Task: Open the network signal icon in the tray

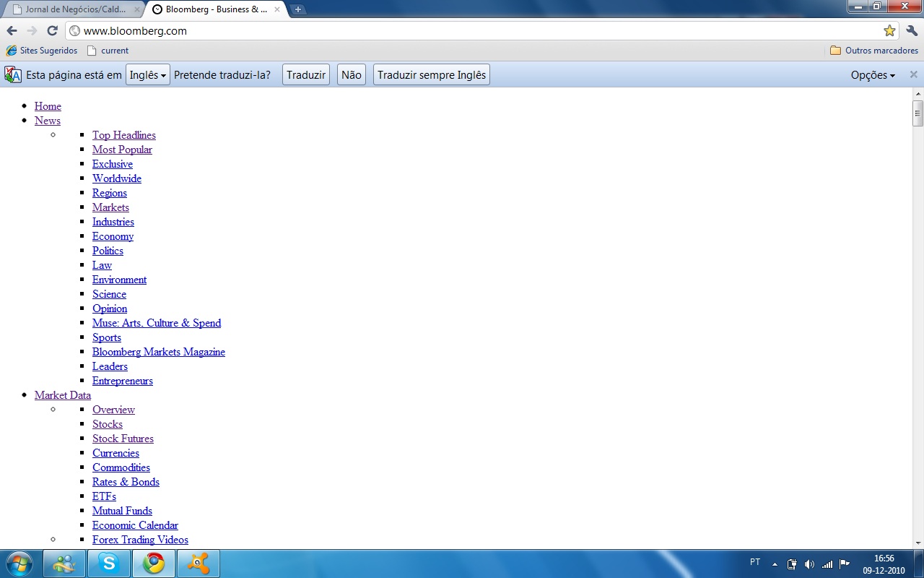Action: pos(827,564)
